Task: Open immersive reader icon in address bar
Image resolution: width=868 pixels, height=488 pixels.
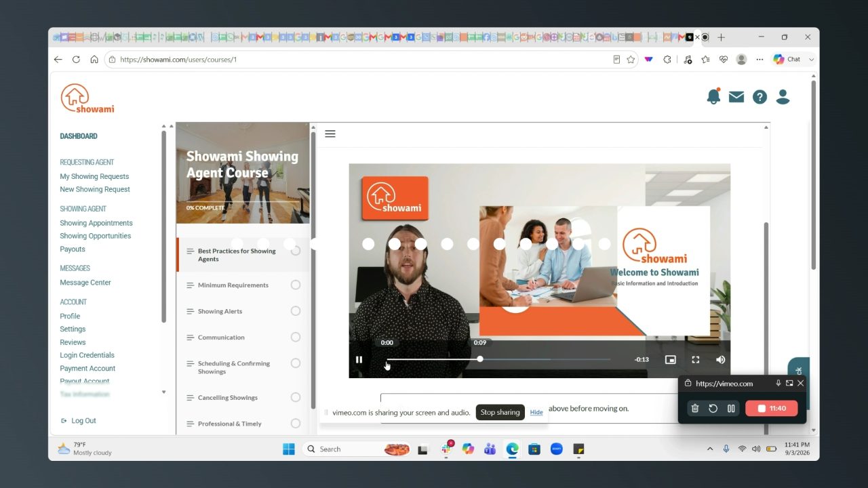Action: 616,60
